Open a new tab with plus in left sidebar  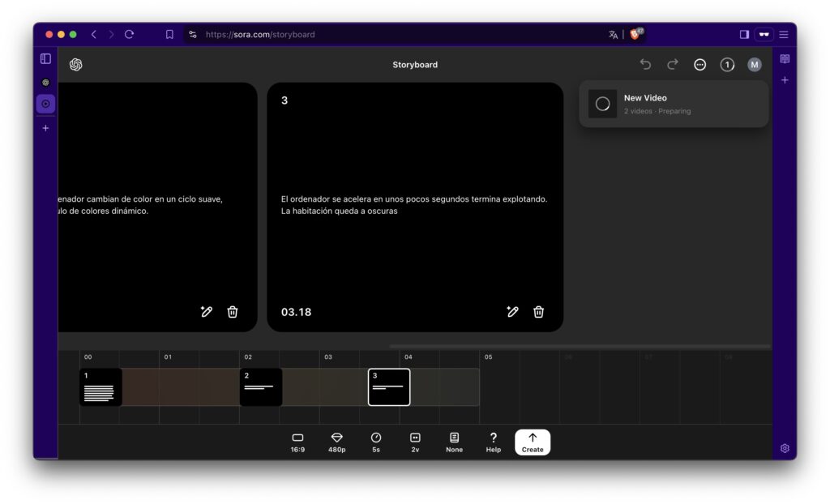pyautogui.click(x=45, y=128)
